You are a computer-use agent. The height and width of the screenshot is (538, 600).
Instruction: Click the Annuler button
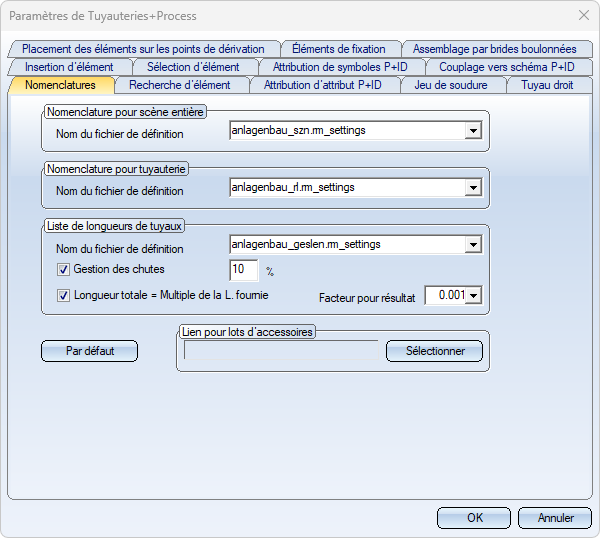tap(555, 518)
